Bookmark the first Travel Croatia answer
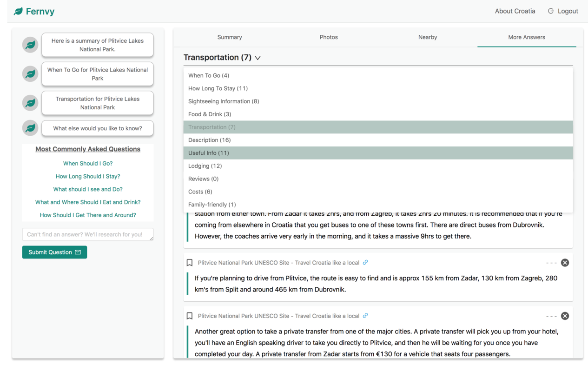This screenshot has width=588, height=372. 189,262
